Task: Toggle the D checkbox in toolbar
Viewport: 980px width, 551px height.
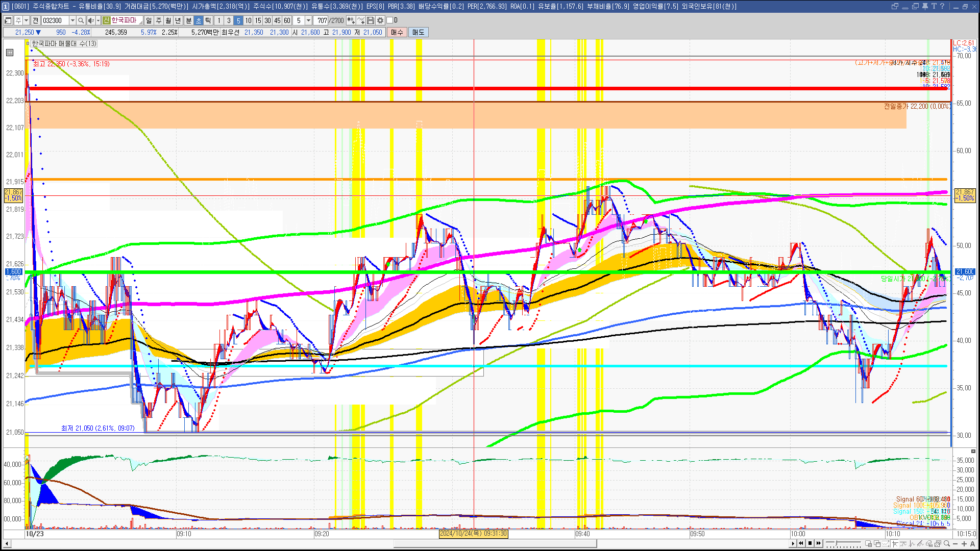Action: click(389, 20)
